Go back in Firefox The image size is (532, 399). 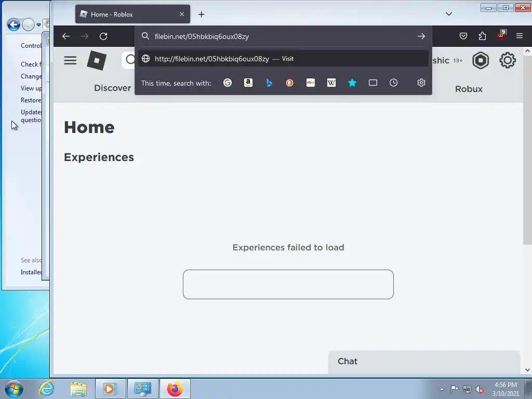pos(66,36)
